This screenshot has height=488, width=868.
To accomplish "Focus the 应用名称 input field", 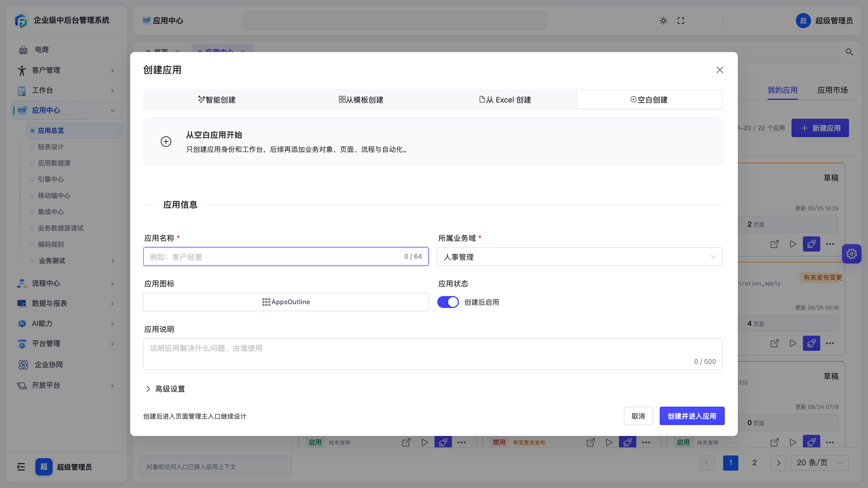I will [x=286, y=257].
